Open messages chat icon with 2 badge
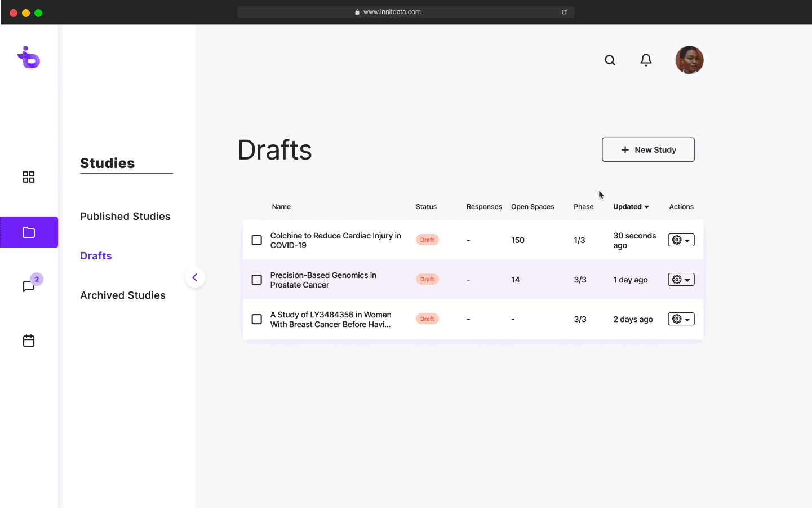 [29, 286]
